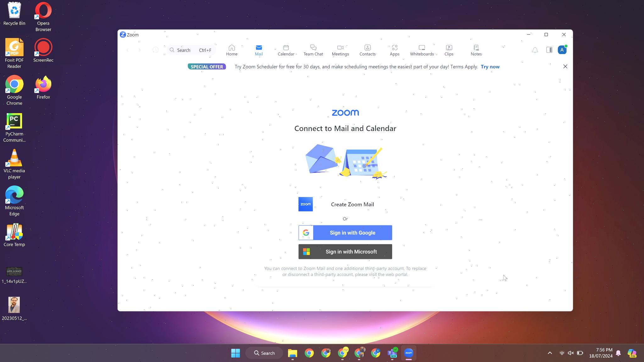Select the Opera Browser desktop shortcut

tap(43, 17)
